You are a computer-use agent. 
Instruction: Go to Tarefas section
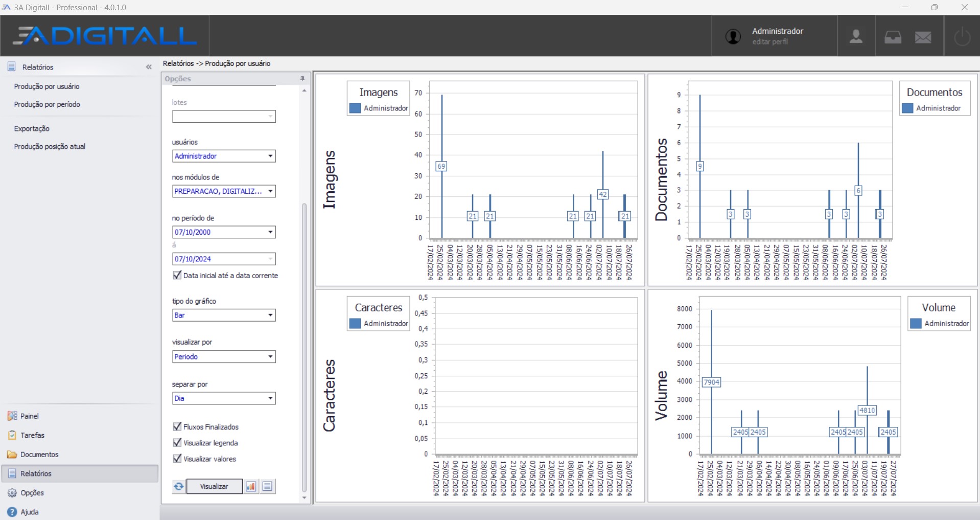click(33, 435)
